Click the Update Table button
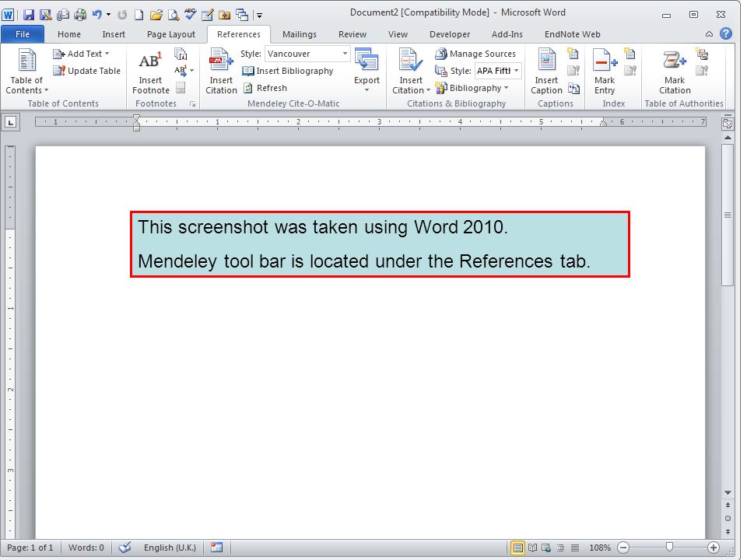747x560 pixels. click(86, 71)
